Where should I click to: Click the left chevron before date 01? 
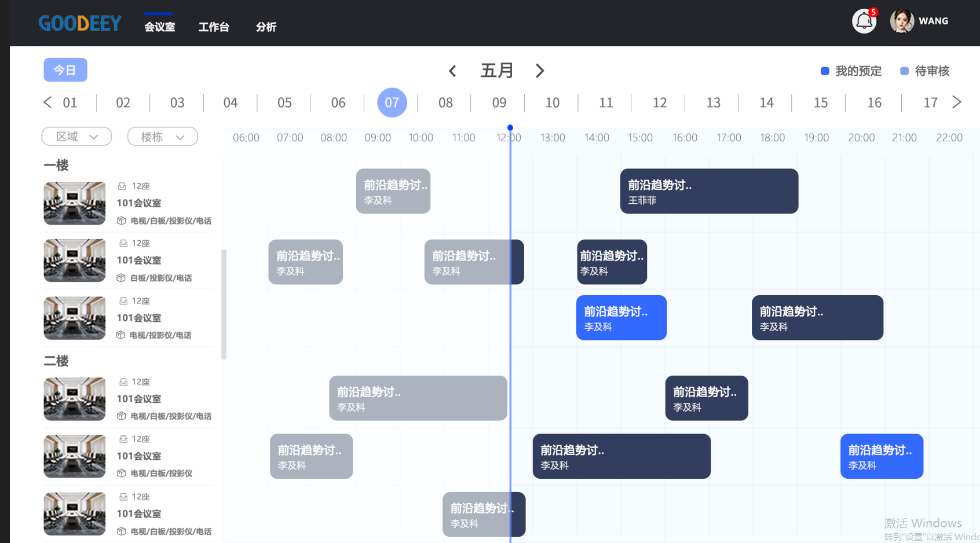click(48, 102)
